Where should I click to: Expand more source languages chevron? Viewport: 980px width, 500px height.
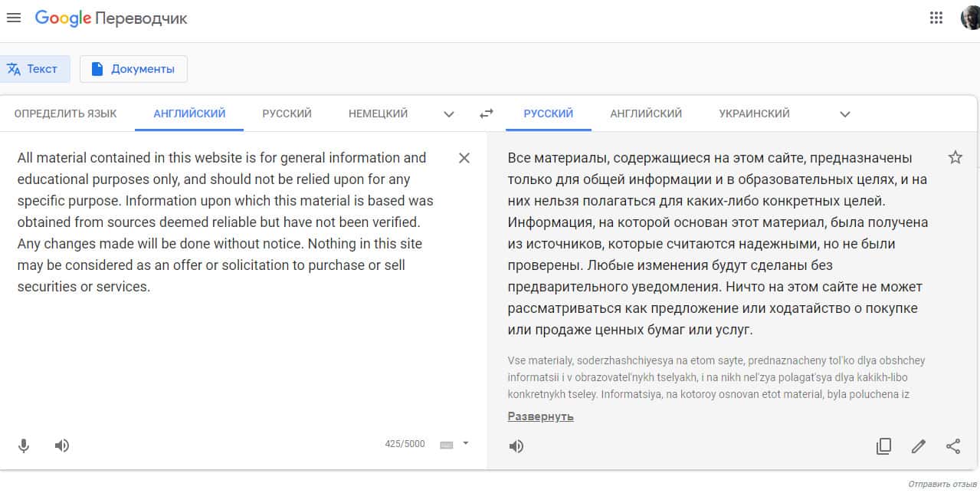(449, 114)
